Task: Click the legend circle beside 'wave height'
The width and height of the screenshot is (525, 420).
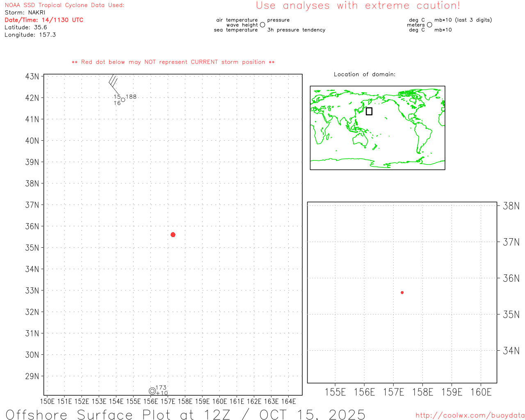Action: pyautogui.click(x=262, y=25)
